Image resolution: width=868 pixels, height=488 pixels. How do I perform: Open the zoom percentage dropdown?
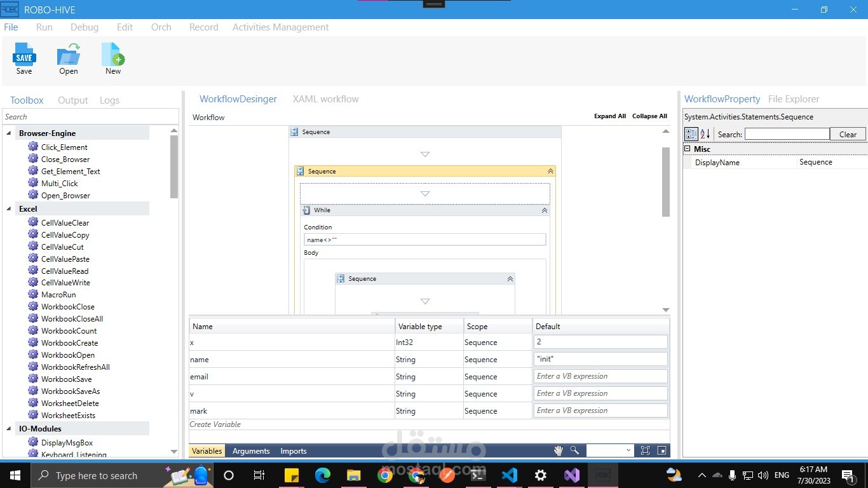[x=628, y=451]
